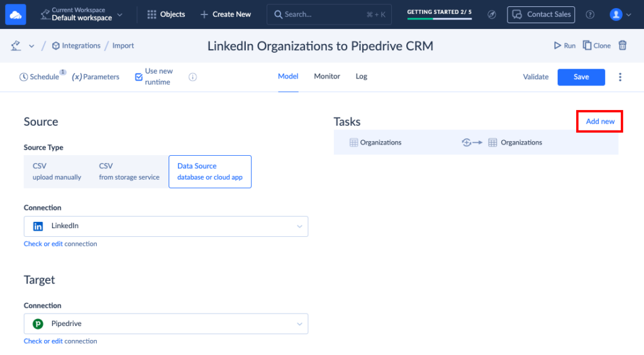Click the Integrations cube icon
The width and height of the screenshot is (644, 355).
(56, 46)
